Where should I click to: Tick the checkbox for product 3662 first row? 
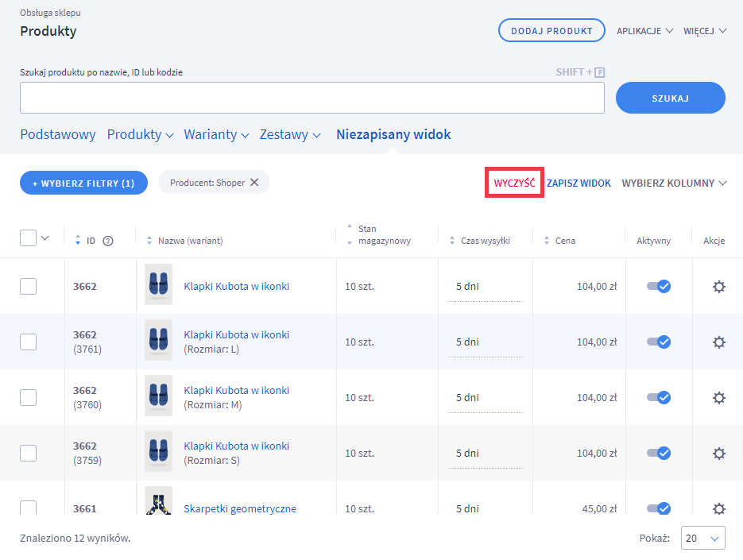28,287
